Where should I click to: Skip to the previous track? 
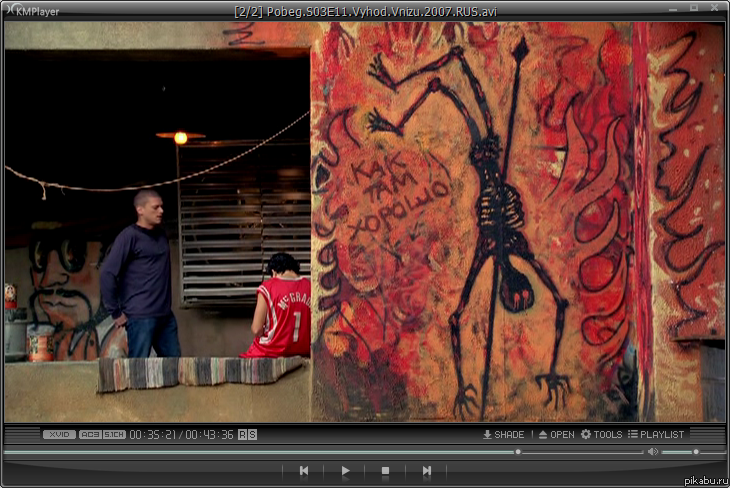[304, 470]
